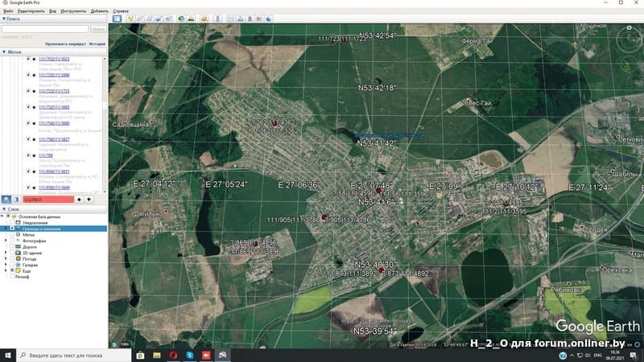
Task: Toggle the sidebar visibility toolbar button
Action: [117, 18]
